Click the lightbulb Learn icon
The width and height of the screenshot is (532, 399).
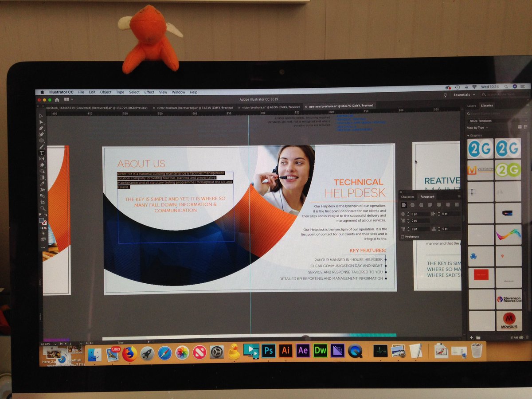click(445, 95)
